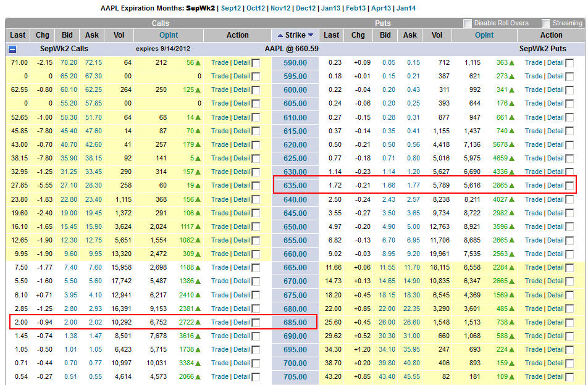Image resolution: width=588 pixels, height=385 pixels.
Task: Click green arrow in 685.00 call row
Action: pyautogui.click(x=198, y=323)
